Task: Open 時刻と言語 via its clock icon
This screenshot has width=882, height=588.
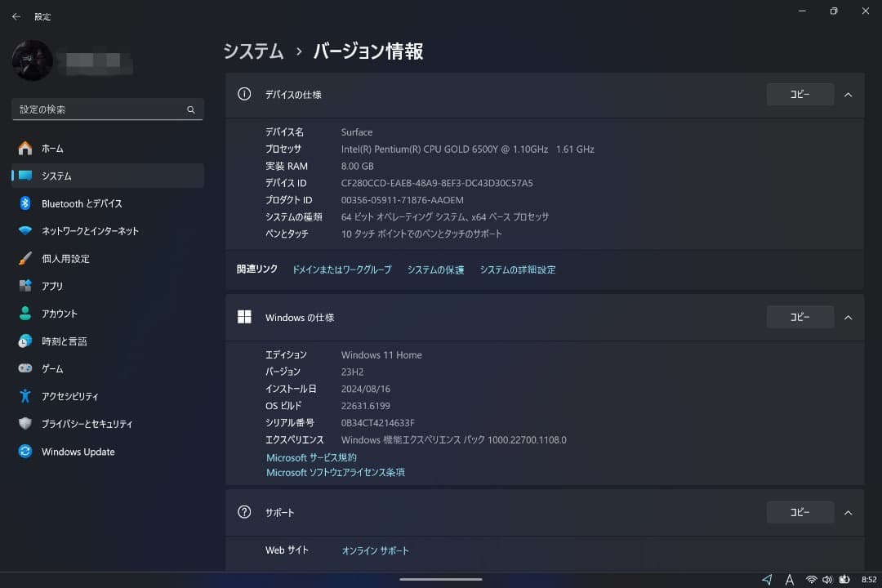Action: click(x=25, y=341)
